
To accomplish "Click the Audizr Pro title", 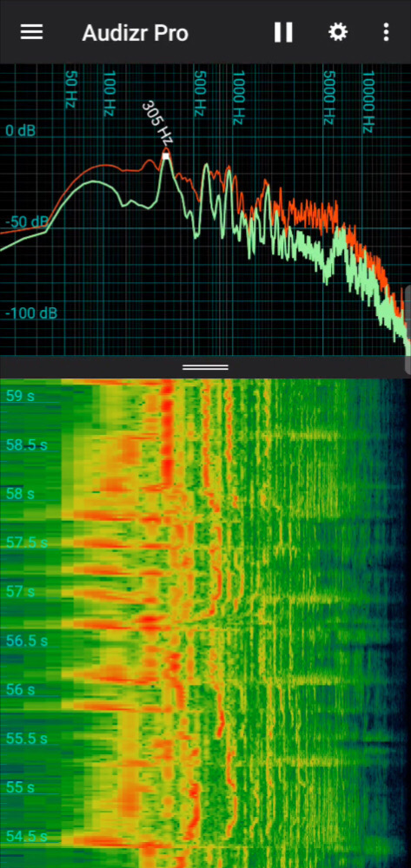I will click(x=136, y=33).
